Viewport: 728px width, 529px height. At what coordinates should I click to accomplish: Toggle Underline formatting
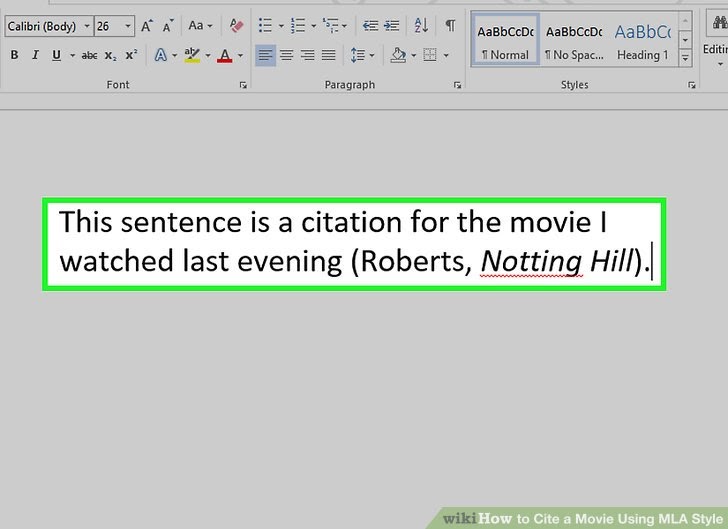[x=57, y=55]
